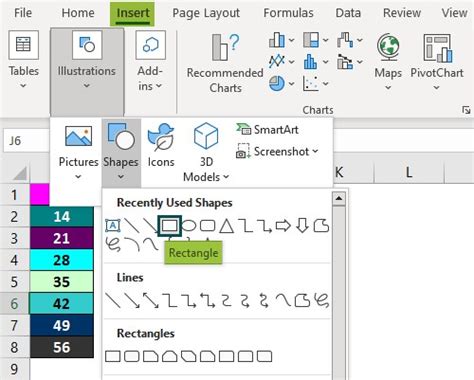Pick the Arc shape in Recently Used Shapes
The image size is (474, 380).
[131, 244]
